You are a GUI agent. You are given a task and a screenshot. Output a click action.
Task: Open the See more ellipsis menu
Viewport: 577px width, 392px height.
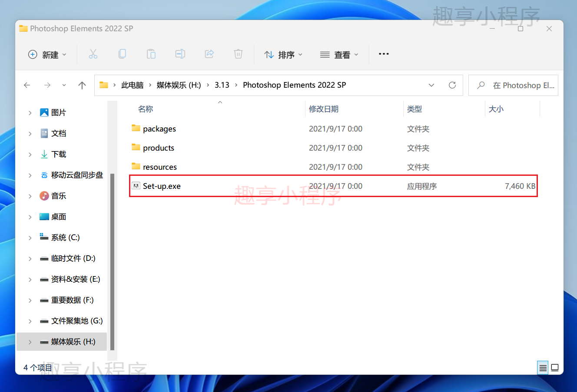point(384,54)
